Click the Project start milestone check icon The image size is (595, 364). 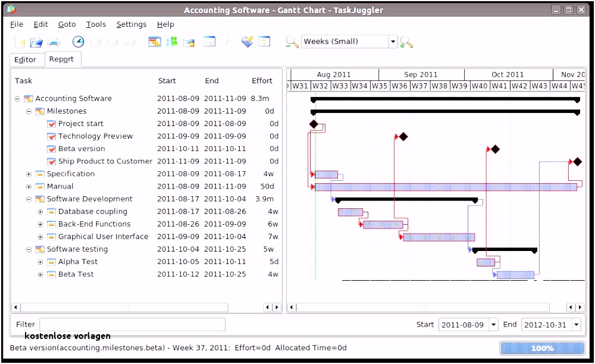[51, 124]
